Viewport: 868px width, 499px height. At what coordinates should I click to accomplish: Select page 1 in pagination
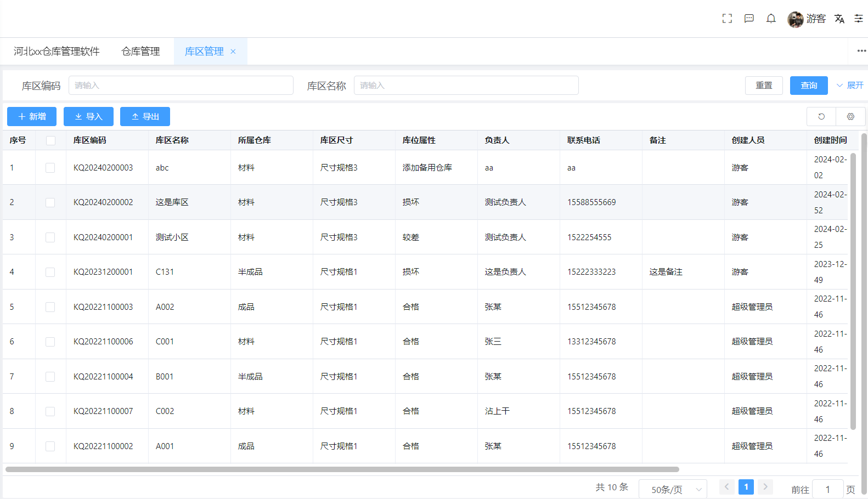pos(746,487)
